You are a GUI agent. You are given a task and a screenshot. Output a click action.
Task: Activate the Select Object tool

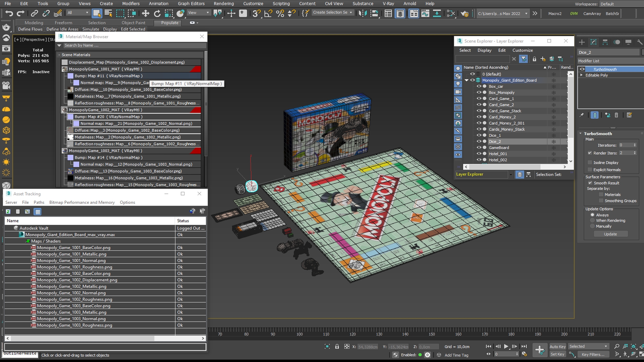(97, 13)
